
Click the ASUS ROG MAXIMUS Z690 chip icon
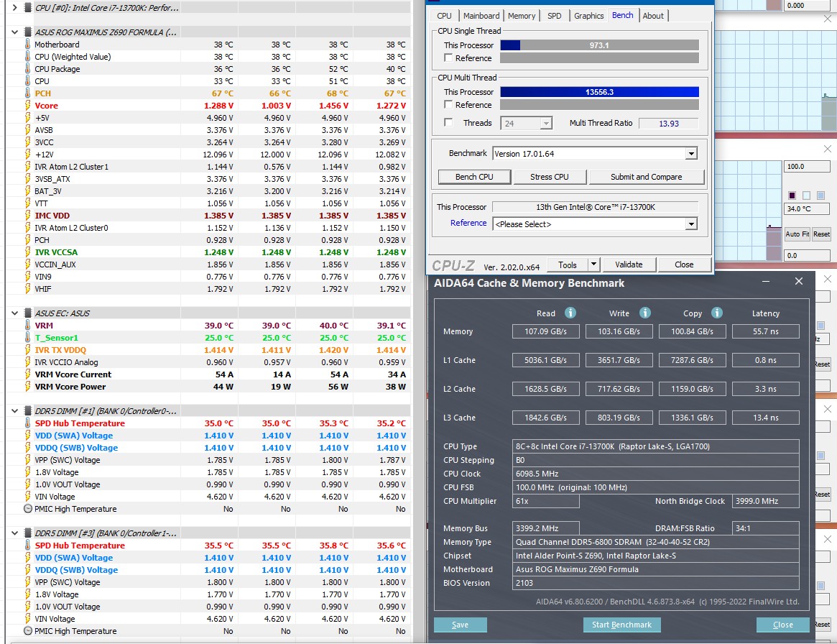(28, 32)
